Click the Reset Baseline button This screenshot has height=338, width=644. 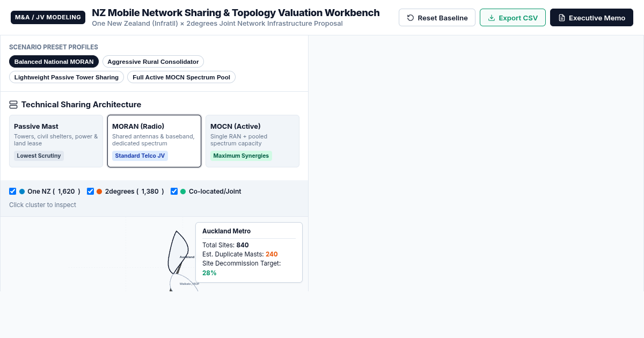coord(437,18)
